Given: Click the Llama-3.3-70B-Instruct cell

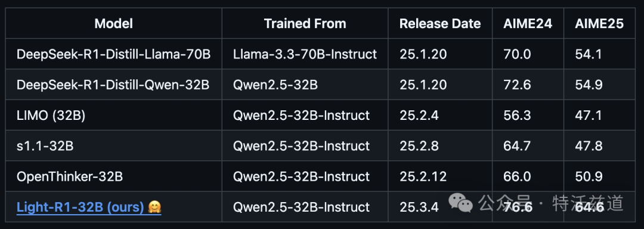Looking at the screenshot, I should (x=305, y=54).
